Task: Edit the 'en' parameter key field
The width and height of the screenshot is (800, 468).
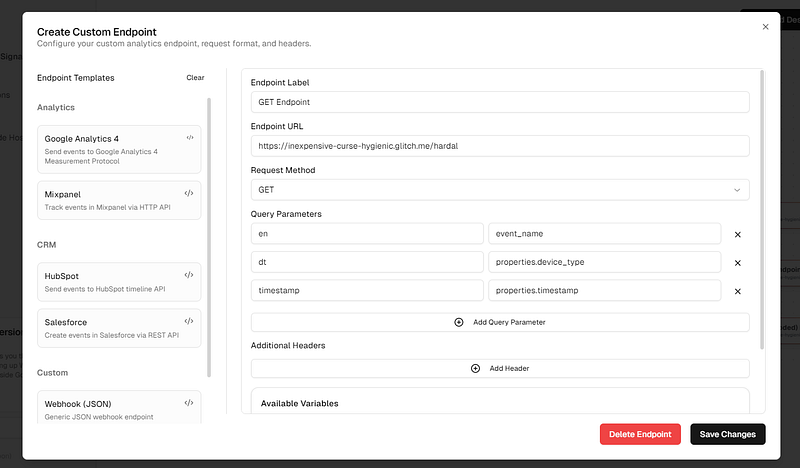Action: [367, 234]
